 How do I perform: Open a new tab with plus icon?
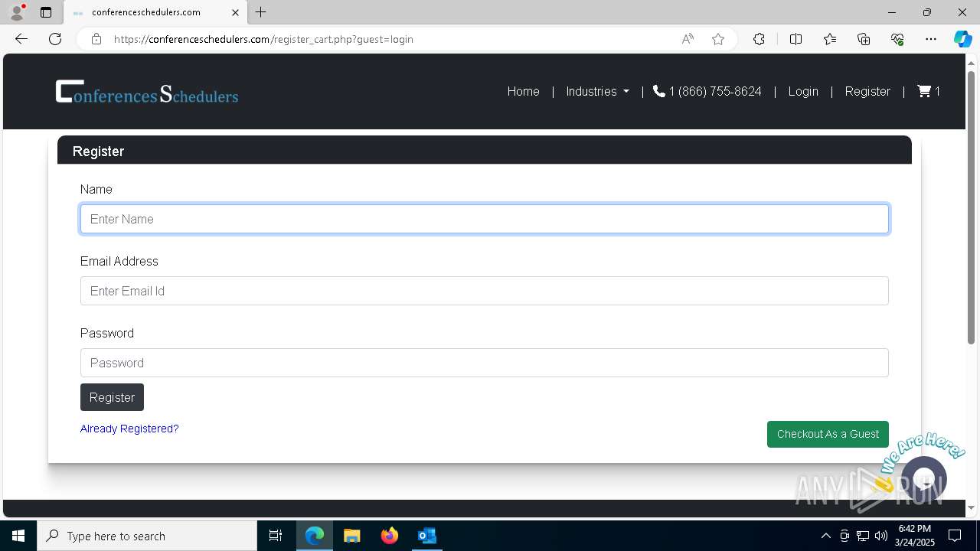(x=261, y=12)
